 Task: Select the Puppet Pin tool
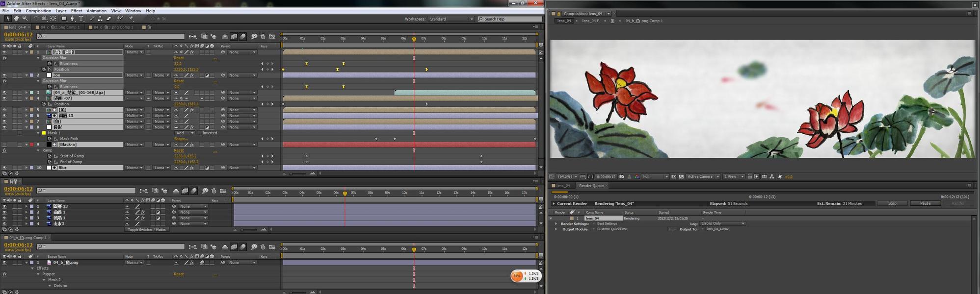tap(131, 19)
